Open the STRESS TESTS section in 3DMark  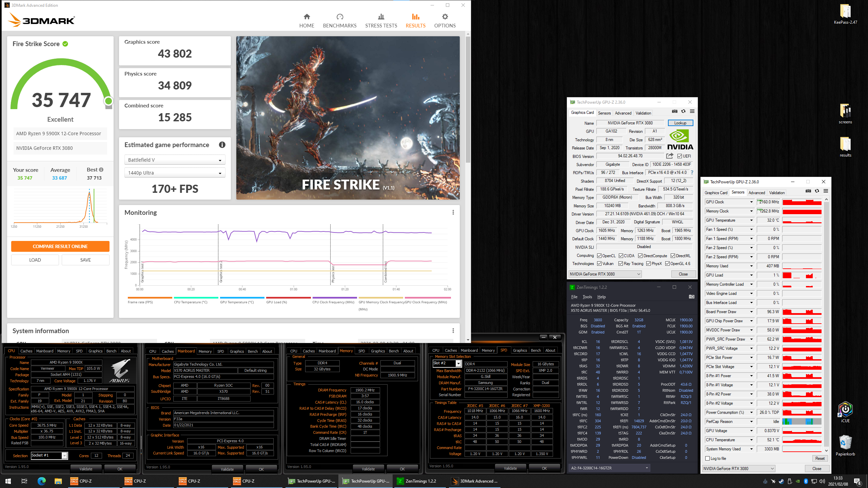tap(381, 21)
